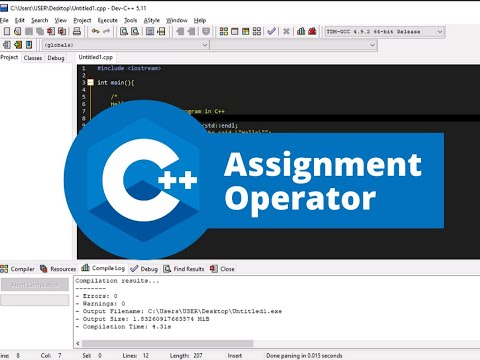Click the Close tab in bottom panel
480x360 pixels.
[x=222, y=269]
